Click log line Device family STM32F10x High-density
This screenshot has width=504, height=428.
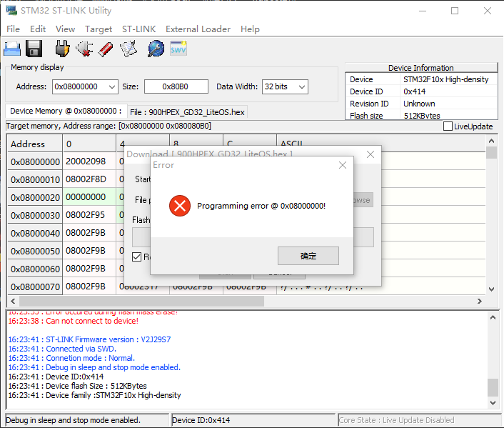point(94,395)
